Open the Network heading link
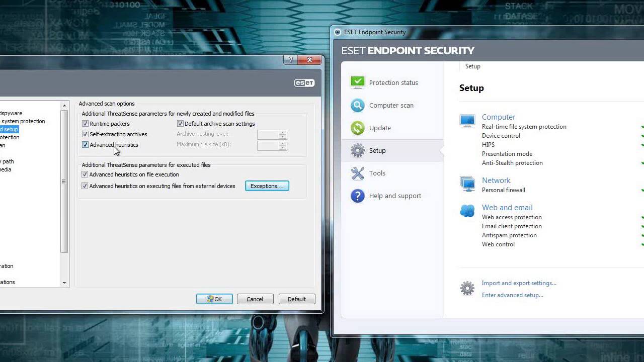The image size is (644, 362). coord(496,180)
